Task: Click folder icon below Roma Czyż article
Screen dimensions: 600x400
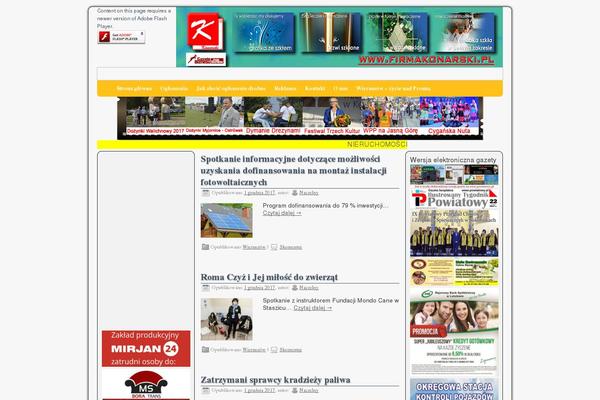Action: tap(205, 349)
